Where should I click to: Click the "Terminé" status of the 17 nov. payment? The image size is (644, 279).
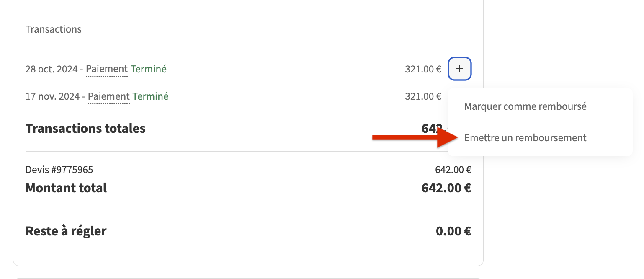tap(150, 96)
